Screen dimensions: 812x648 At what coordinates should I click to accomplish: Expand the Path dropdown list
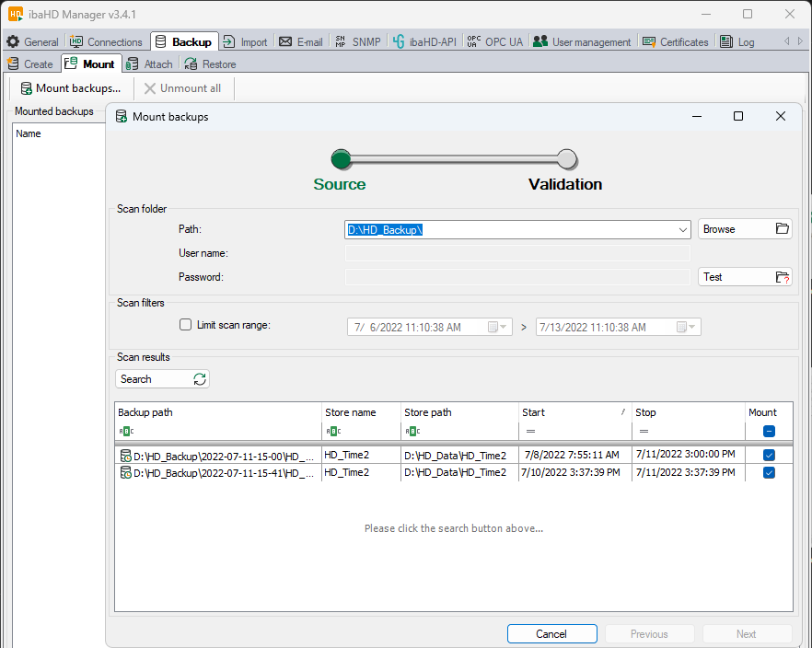[x=682, y=229]
